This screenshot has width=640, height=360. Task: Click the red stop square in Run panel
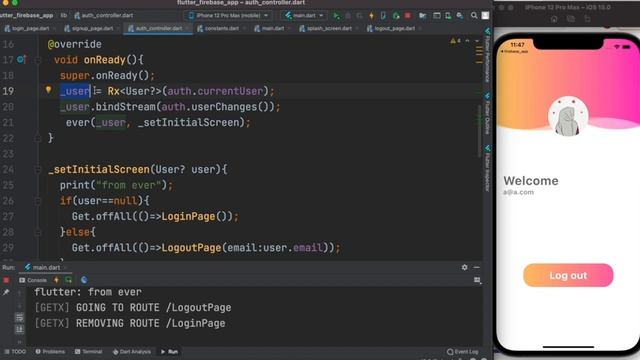coord(6,280)
